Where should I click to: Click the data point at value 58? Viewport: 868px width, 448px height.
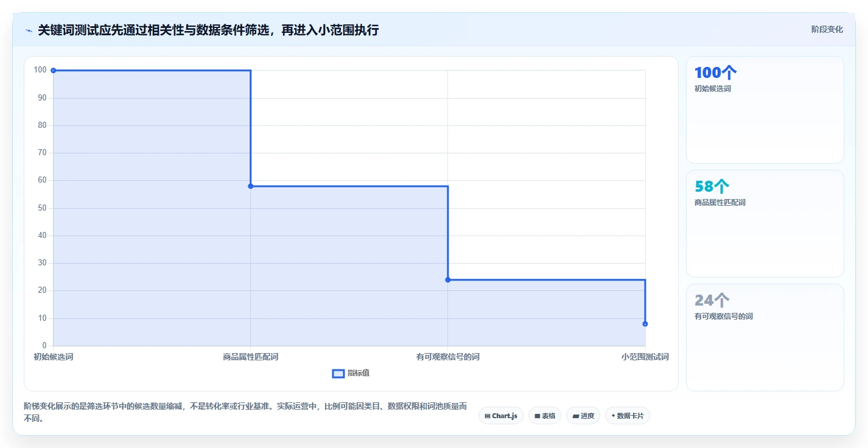(x=251, y=186)
